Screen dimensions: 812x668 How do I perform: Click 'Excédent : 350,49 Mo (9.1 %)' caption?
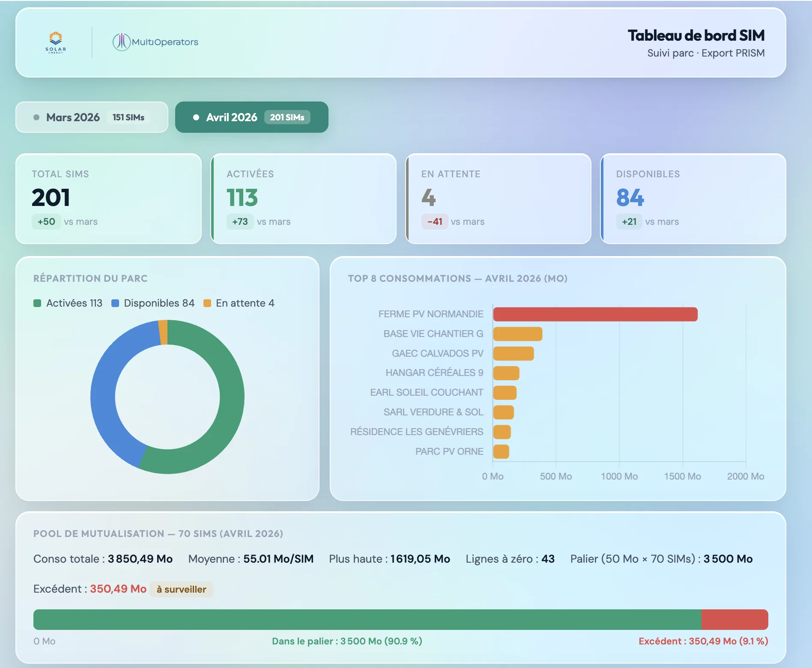click(x=703, y=641)
